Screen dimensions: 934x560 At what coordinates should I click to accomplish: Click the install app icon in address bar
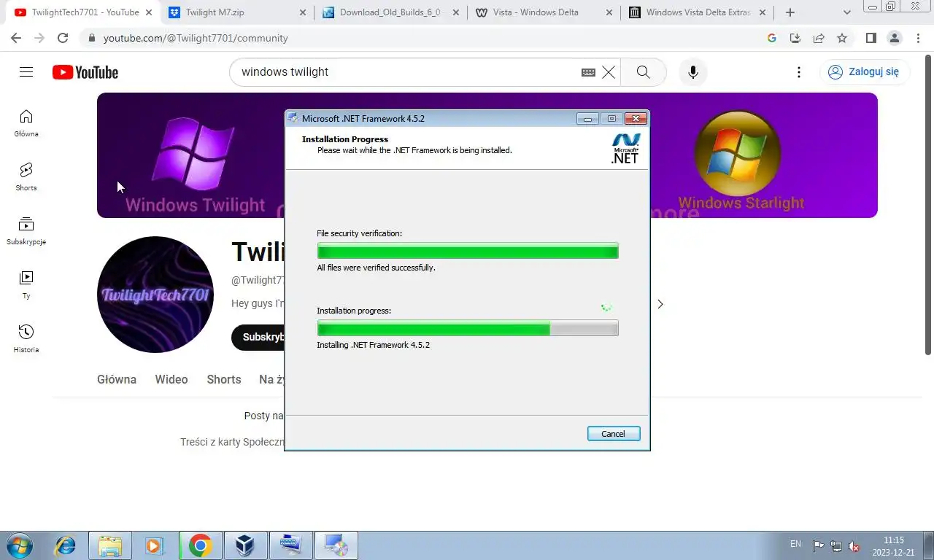point(795,38)
